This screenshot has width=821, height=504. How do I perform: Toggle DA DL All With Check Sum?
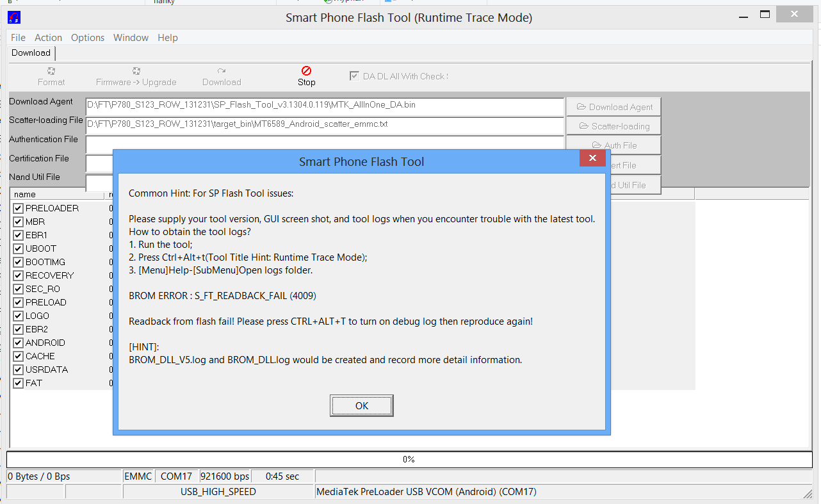coord(354,76)
